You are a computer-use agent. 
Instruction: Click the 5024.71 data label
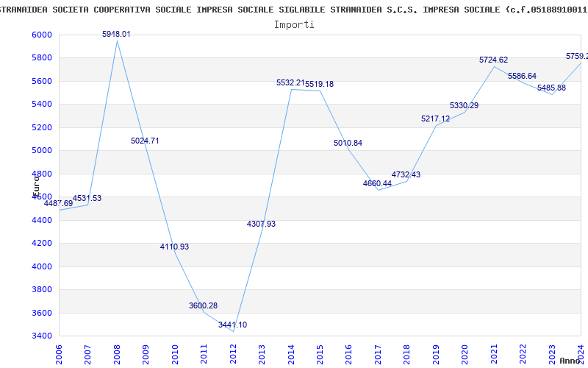coord(145,141)
